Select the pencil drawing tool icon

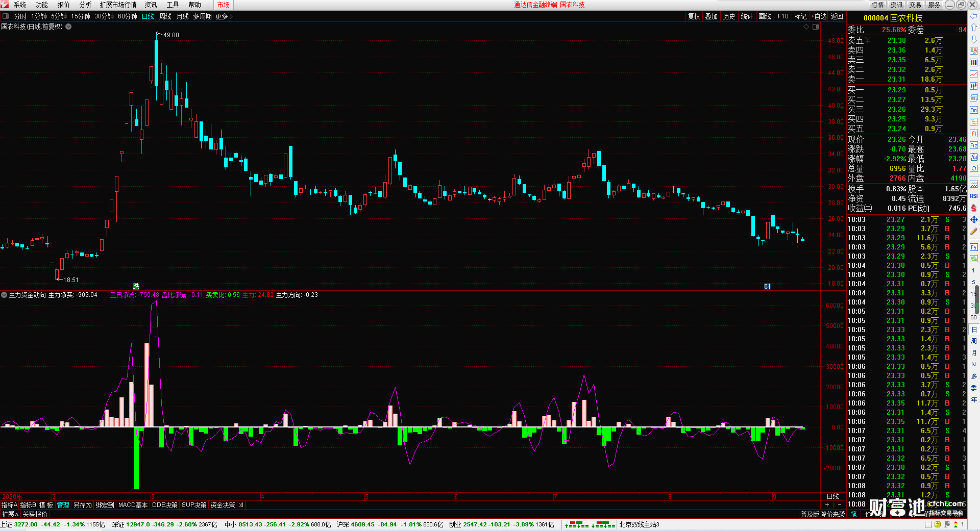pyautogui.click(x=974, y=232)
